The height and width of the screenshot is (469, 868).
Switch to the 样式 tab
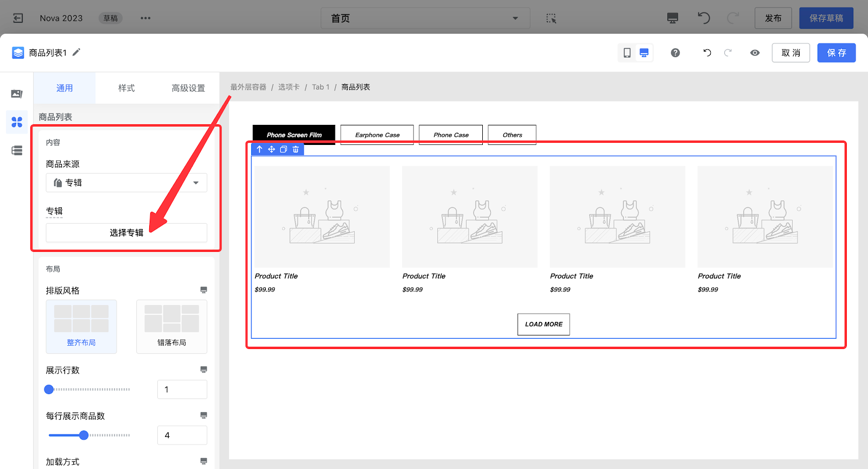(x=126, y=88)
